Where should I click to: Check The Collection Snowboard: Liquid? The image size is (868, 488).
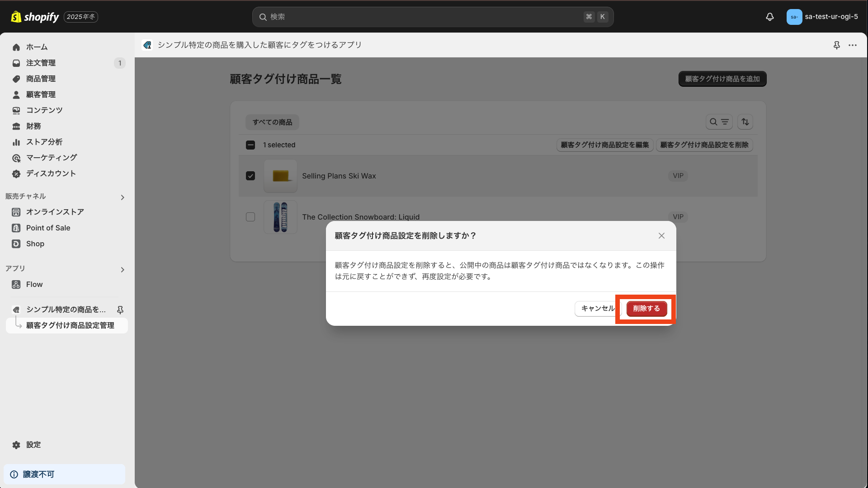point(250,217)
